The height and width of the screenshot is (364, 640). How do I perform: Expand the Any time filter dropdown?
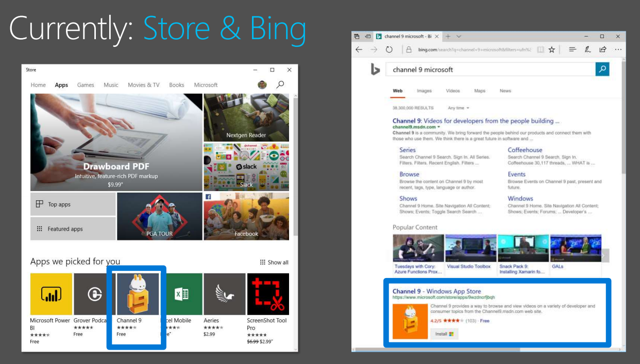tap(459, 108)
